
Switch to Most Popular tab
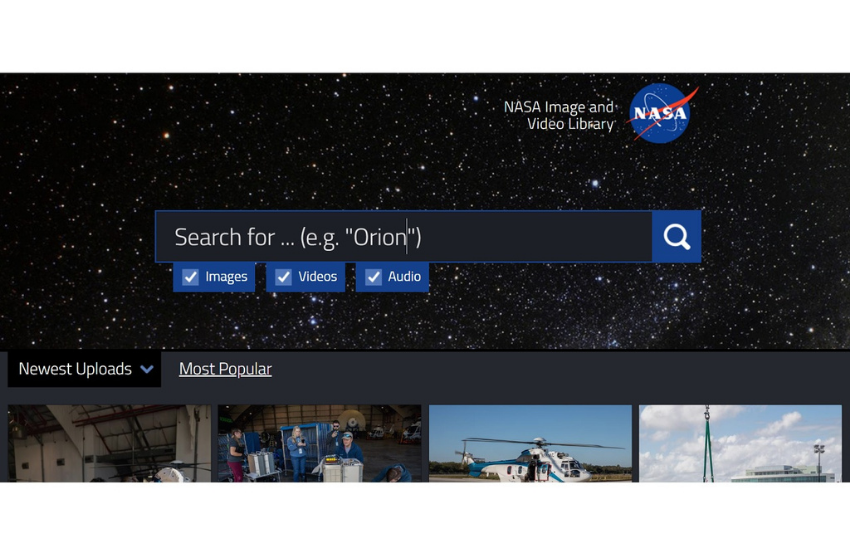coord(225,369)
